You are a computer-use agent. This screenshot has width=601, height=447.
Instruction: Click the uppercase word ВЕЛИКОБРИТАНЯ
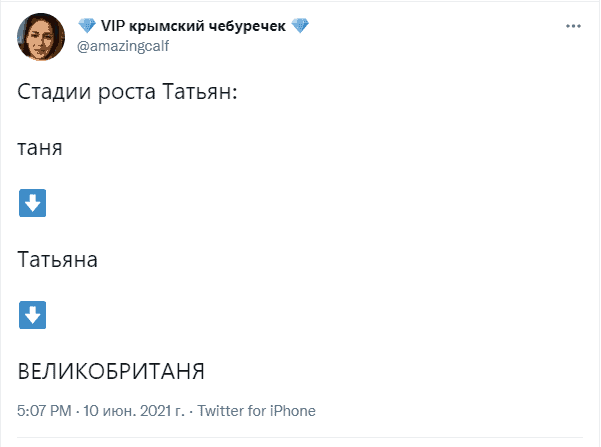[111, 371]
